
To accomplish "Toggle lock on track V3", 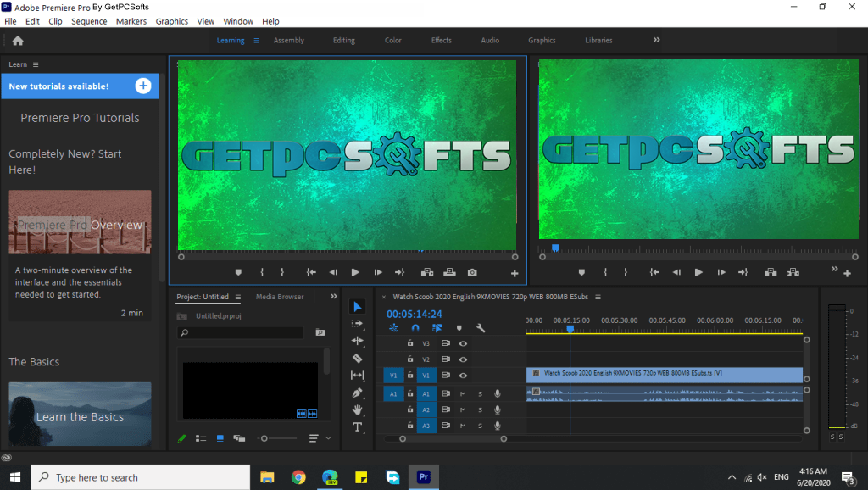I will [x=410, y=343].
